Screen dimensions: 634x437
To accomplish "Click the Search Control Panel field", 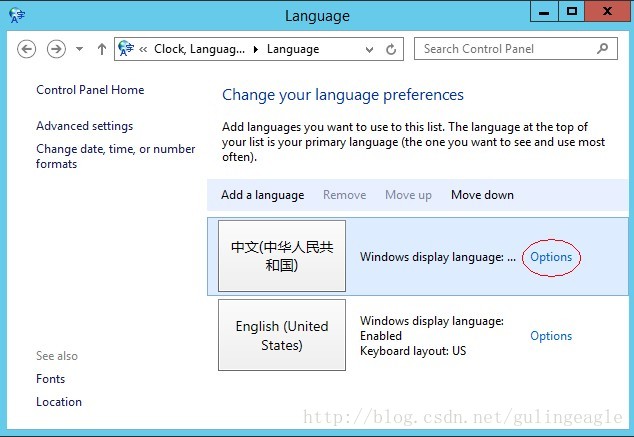I will coord(516,49).
